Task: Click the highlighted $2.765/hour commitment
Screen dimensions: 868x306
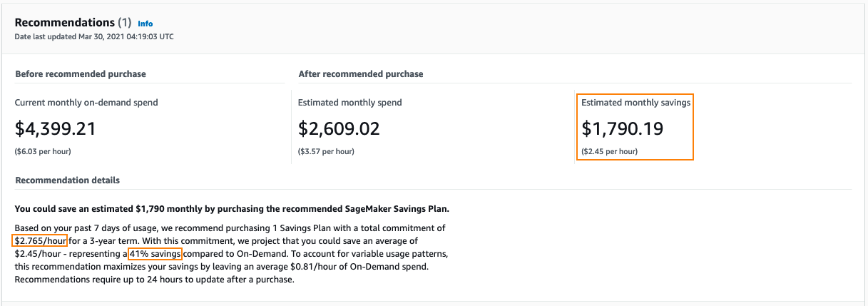Action: [x=41, y=241]
